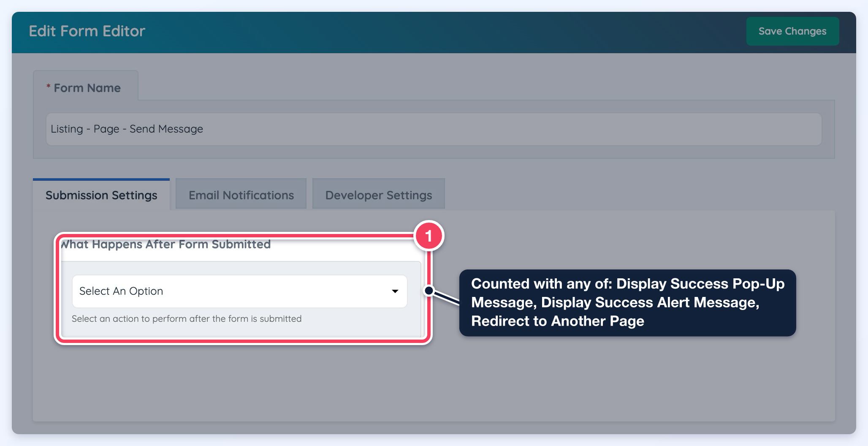Click the 'Select an action to perform' helper text
The image size is (868, 446).
[187, 319]
